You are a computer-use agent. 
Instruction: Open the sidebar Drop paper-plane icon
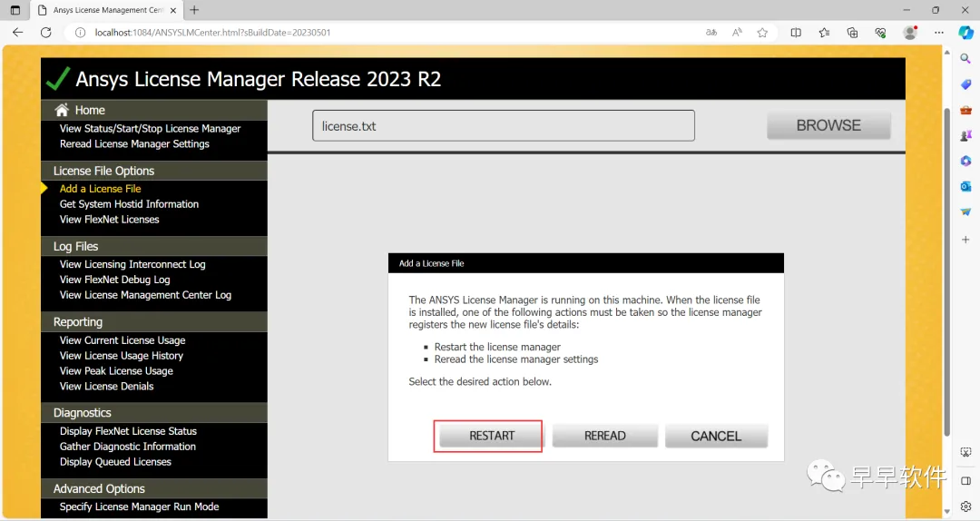pyautogui.click(x=965, y=212)
